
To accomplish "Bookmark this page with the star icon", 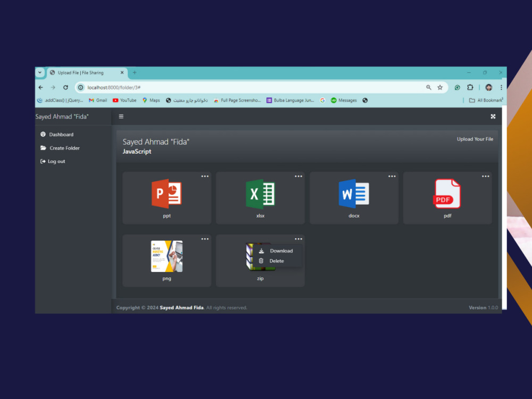I will click(x=440, y=88).
